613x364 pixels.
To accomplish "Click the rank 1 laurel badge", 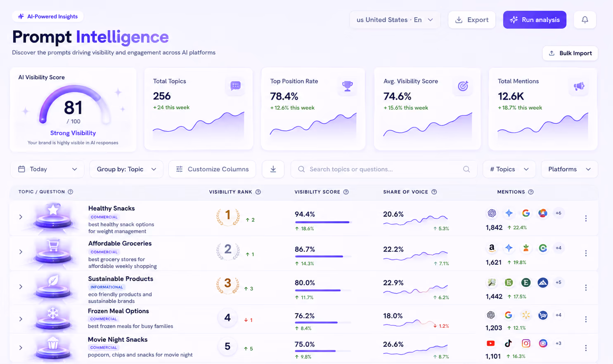I will coord(228,216).
